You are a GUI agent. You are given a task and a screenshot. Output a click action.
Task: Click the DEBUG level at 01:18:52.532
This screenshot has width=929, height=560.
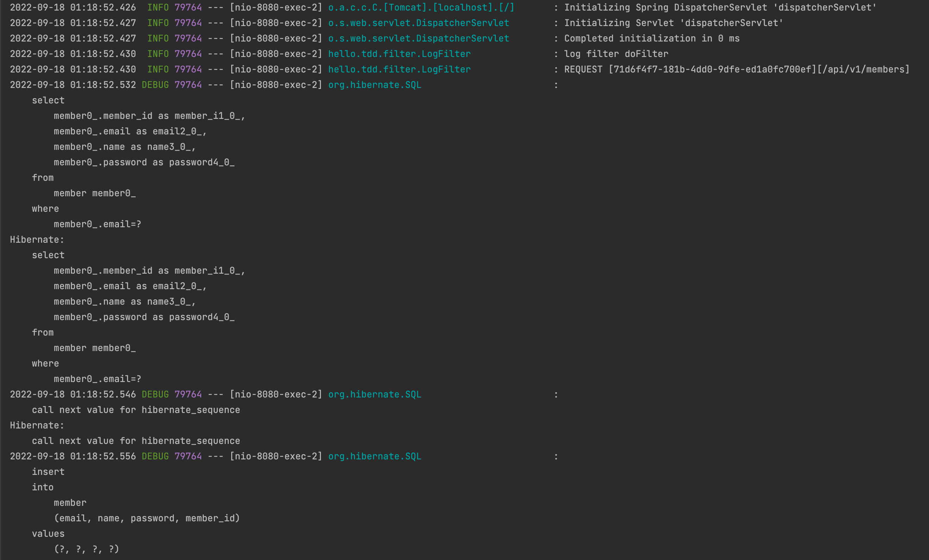(x=155, y=85)
